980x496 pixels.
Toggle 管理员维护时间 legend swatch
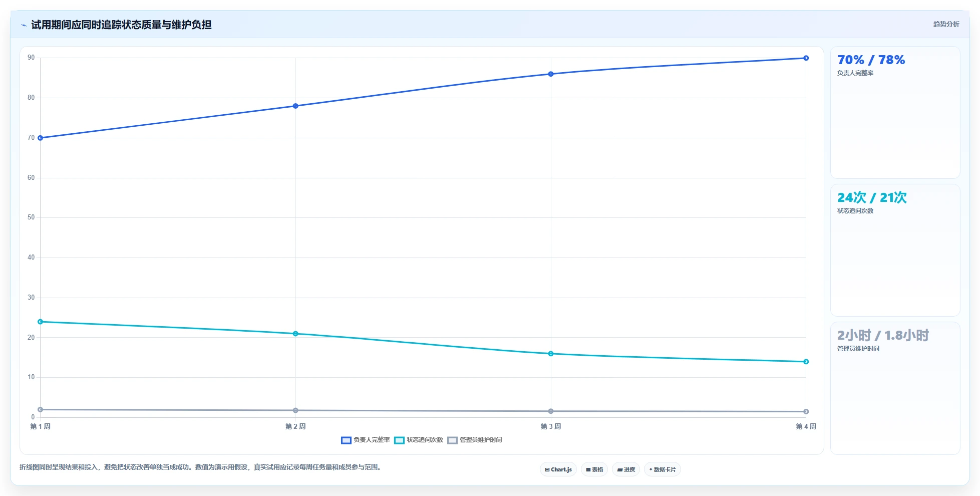pos(452,440)
